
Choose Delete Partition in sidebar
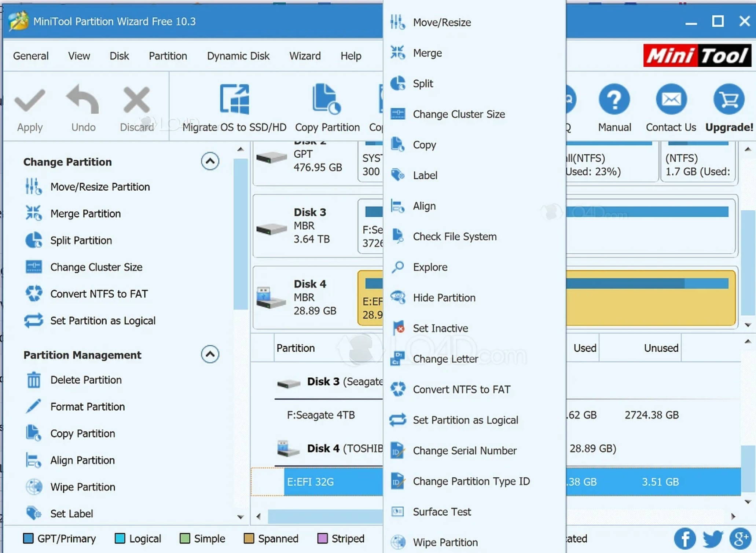pyautogui.click(x=74, y=380)
